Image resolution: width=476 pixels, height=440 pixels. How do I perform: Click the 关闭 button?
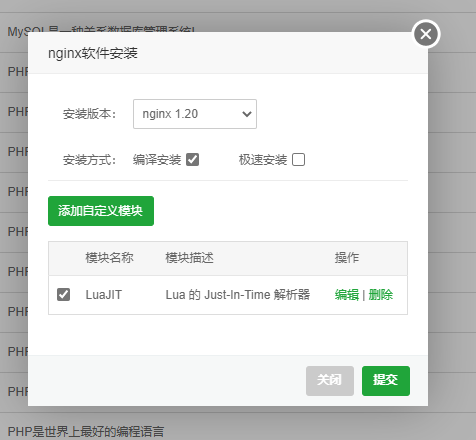330,381
